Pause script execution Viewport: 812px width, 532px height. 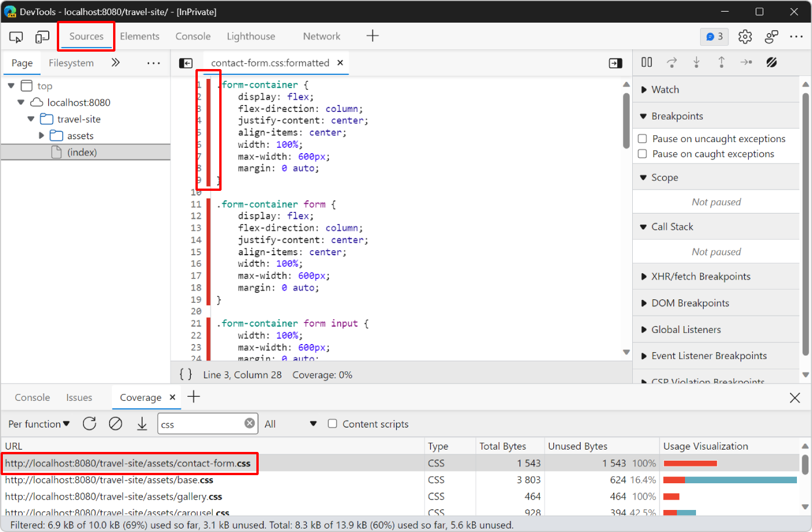coord(646,62)
